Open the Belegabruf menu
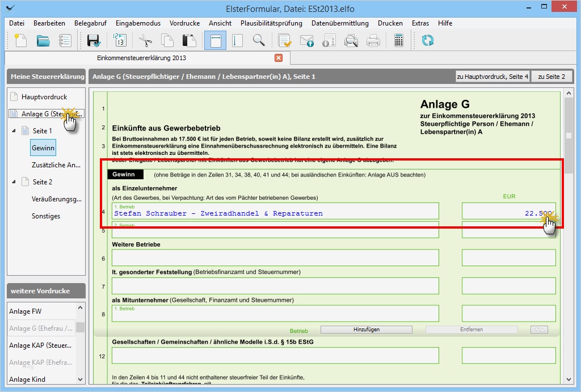 tap(90, 23)
